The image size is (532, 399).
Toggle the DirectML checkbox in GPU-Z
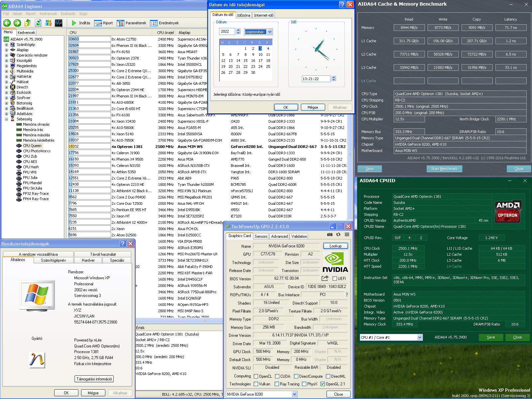[x=328, y=376]
